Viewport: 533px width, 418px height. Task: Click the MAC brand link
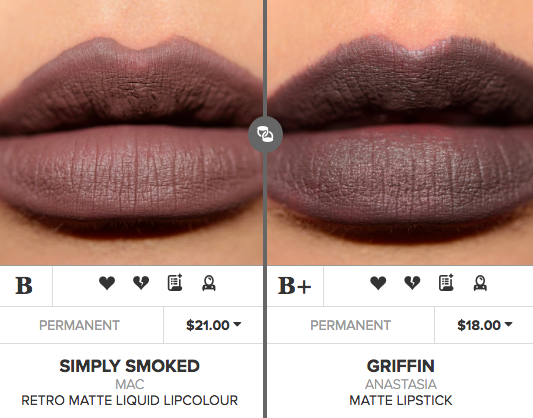[x=130, y=384]
